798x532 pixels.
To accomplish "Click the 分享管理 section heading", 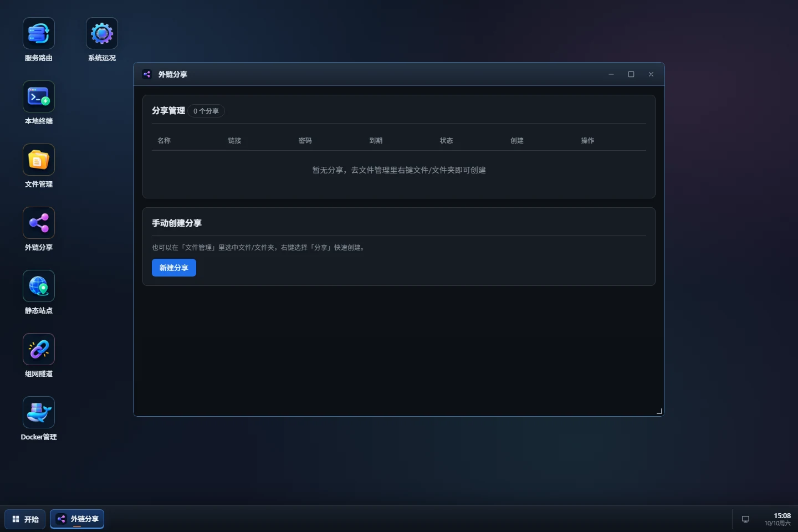I will [x=168, y=111].
